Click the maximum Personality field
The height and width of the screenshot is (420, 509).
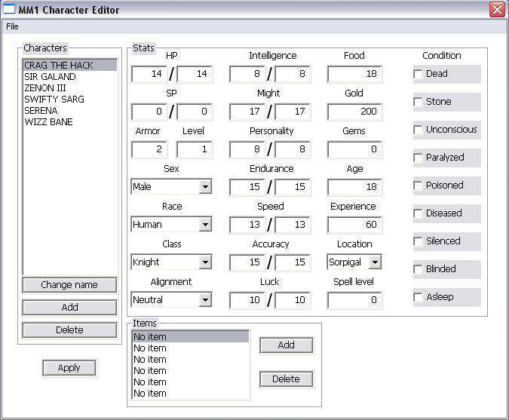(x=293, y=149)
